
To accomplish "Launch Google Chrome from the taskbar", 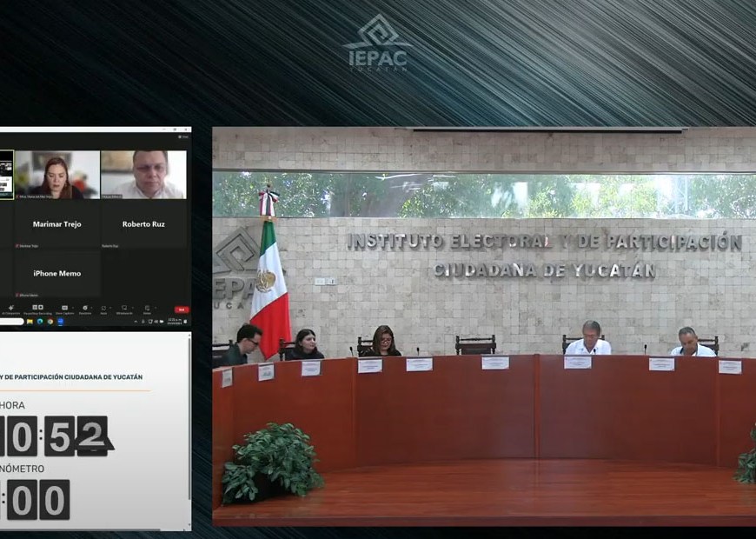I will tap(50, 322).
